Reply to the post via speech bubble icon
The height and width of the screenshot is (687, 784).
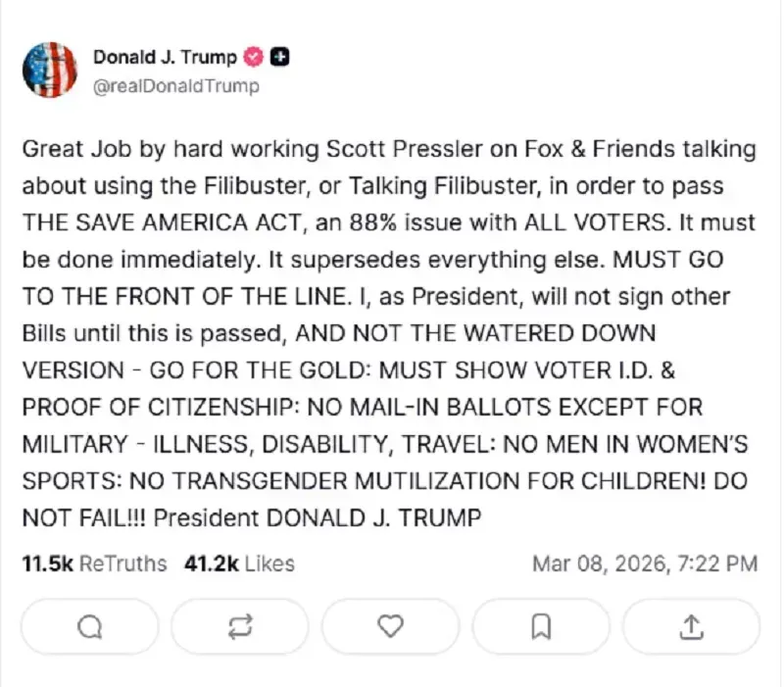point(88,626)
